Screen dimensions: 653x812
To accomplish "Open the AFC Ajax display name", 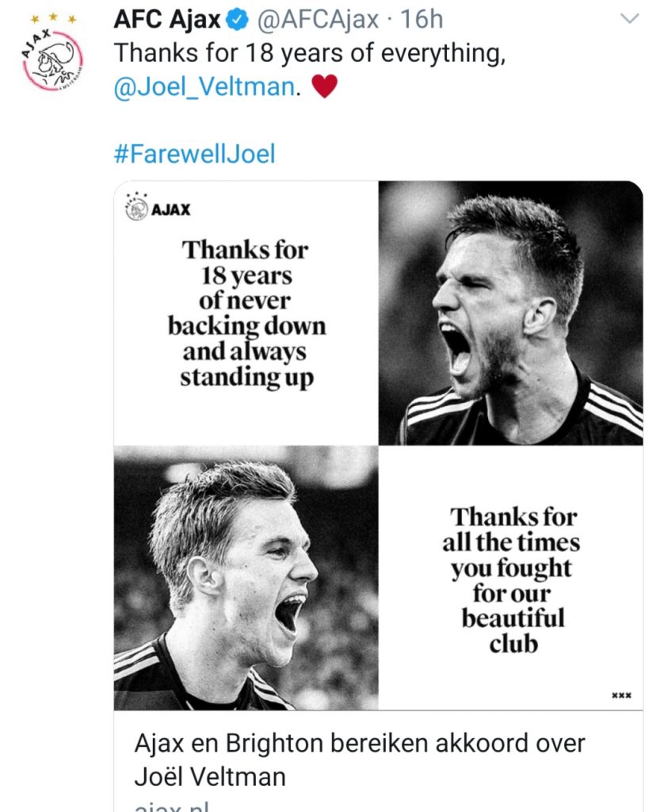I will (167, 20).
